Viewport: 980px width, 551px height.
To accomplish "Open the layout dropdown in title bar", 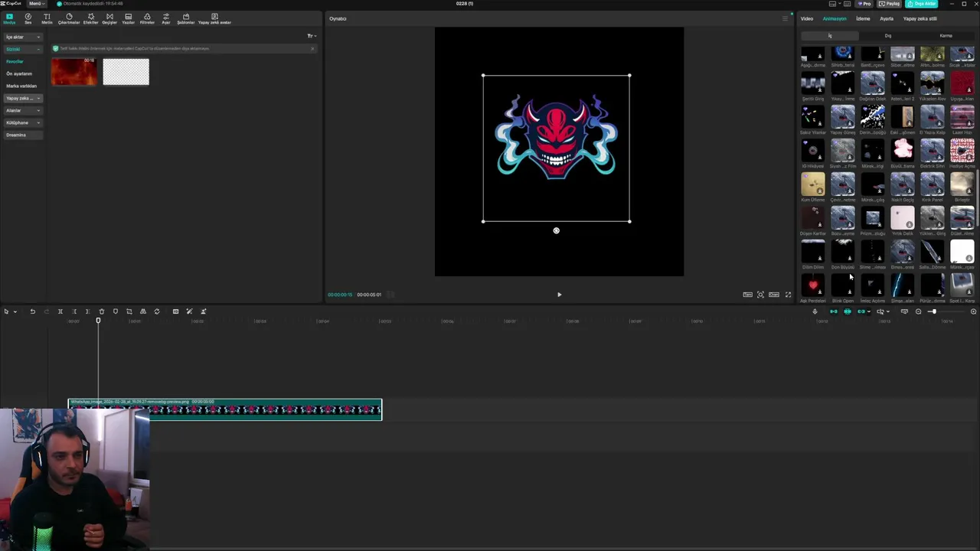I will pos(835,4).
